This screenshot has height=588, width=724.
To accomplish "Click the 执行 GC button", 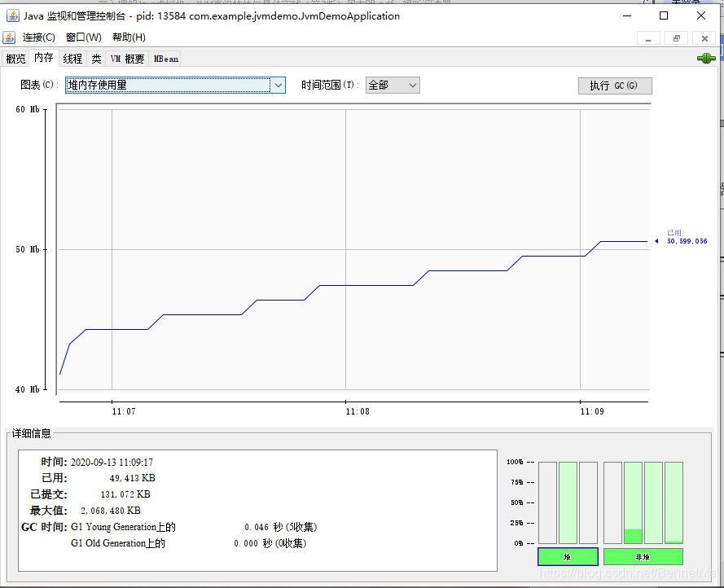I will point(615,86).
